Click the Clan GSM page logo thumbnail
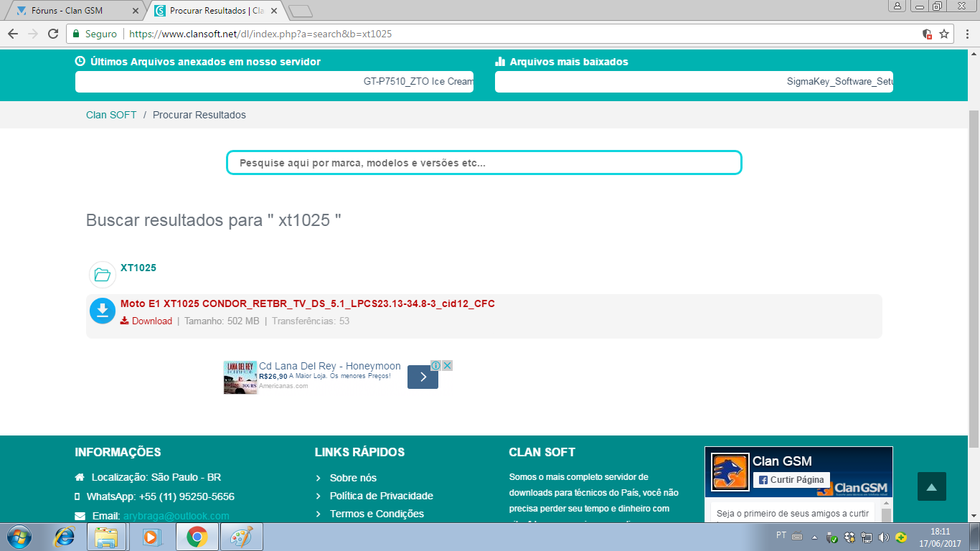The image size is (980, 551). [x=730, y=471]
